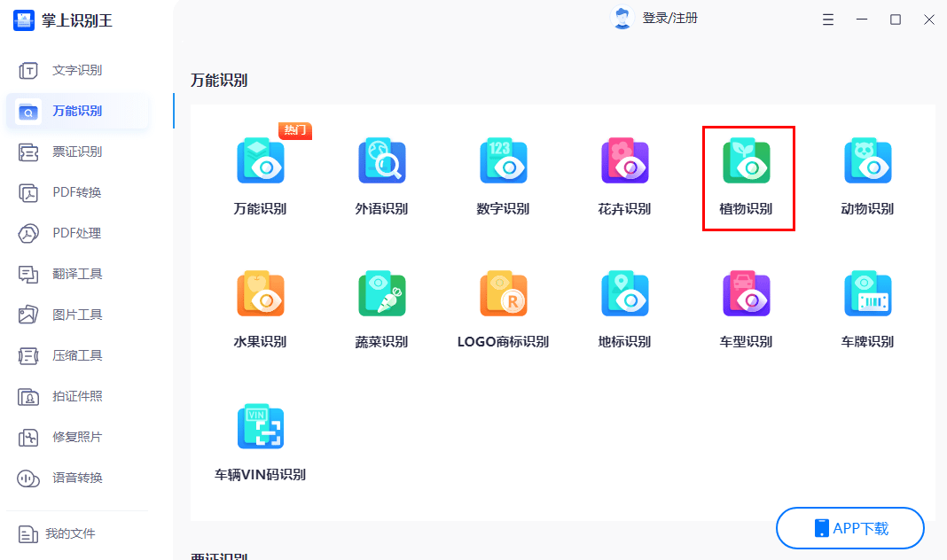Screen dimensions: 947x560
Task: Go to PDF转换 in the sidebar
Action: (76, 192)
